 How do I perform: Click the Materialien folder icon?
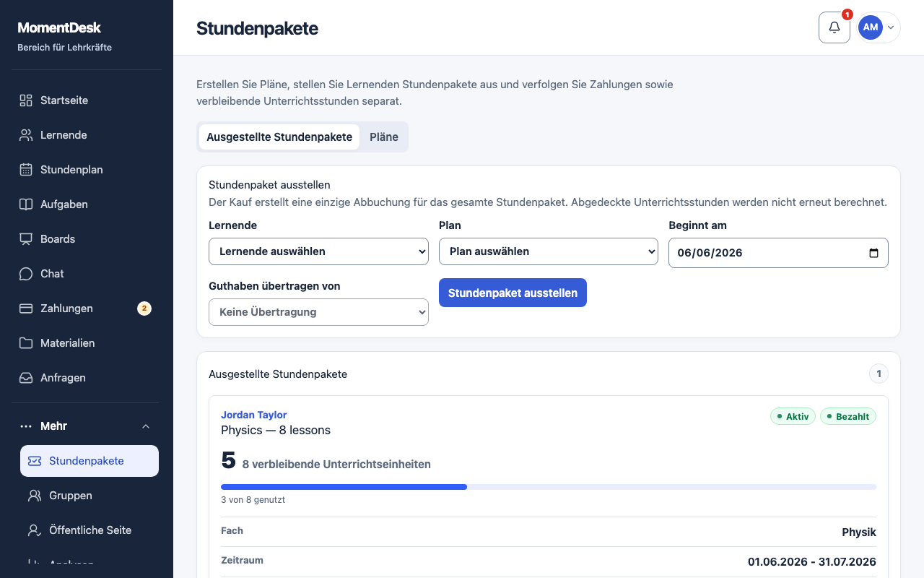point(26,343)
